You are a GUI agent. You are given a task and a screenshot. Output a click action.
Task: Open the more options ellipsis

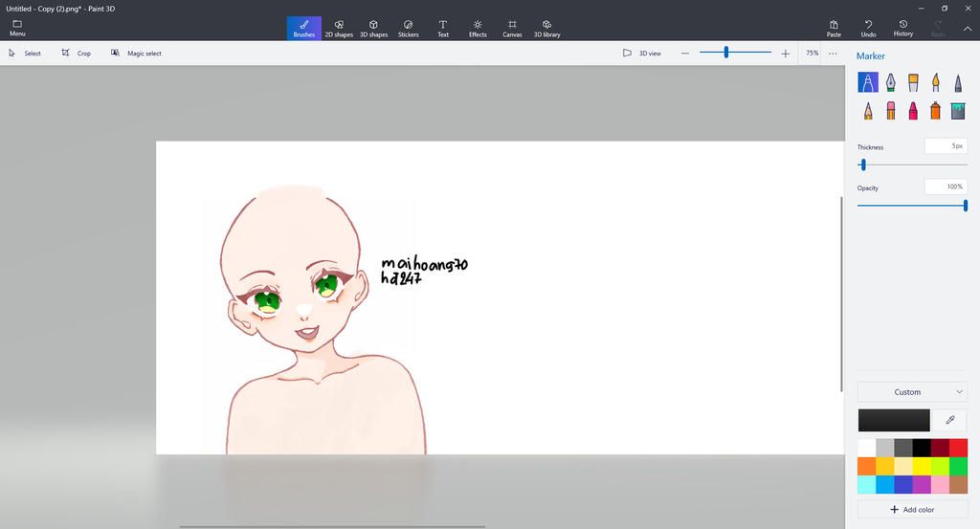coord(834,53)
